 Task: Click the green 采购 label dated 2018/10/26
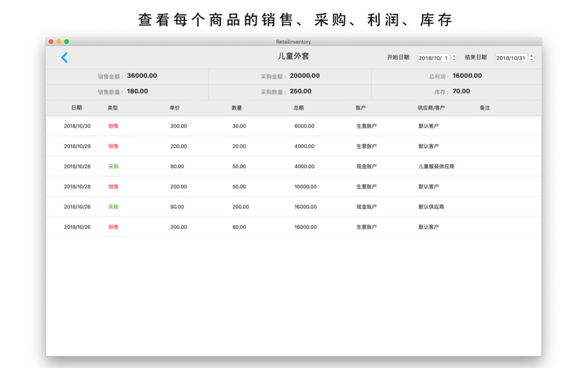tap(113, 207)
